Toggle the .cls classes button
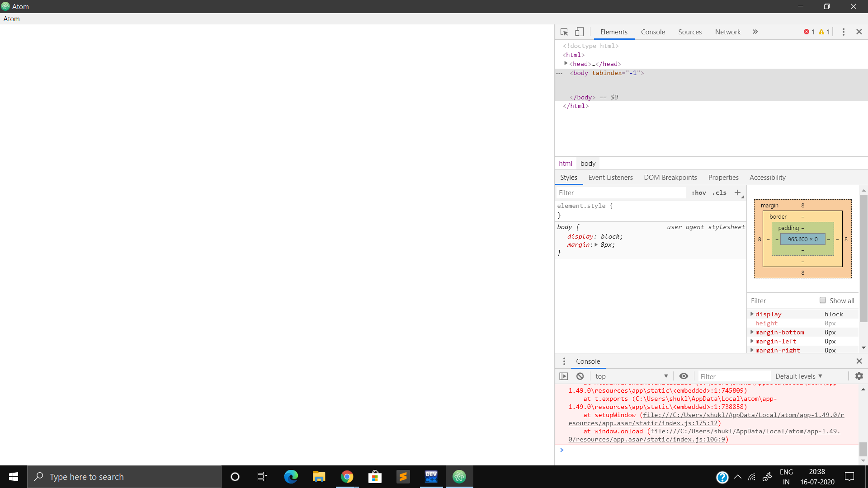Image resolution: width=868 pixels, height=488 pixels. [719, 193]
